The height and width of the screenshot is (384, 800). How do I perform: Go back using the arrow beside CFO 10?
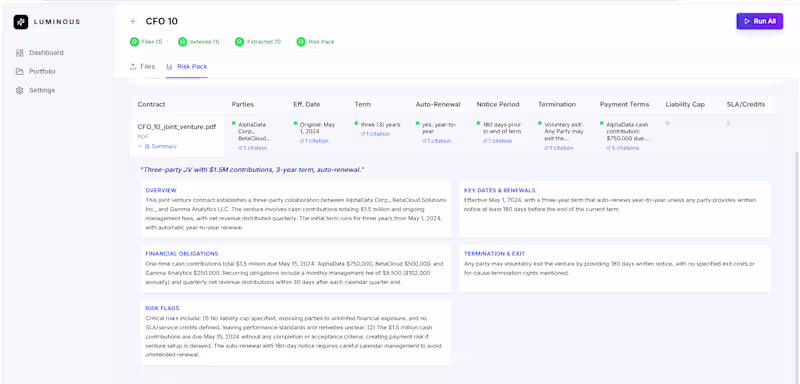[x=134, y=21]
